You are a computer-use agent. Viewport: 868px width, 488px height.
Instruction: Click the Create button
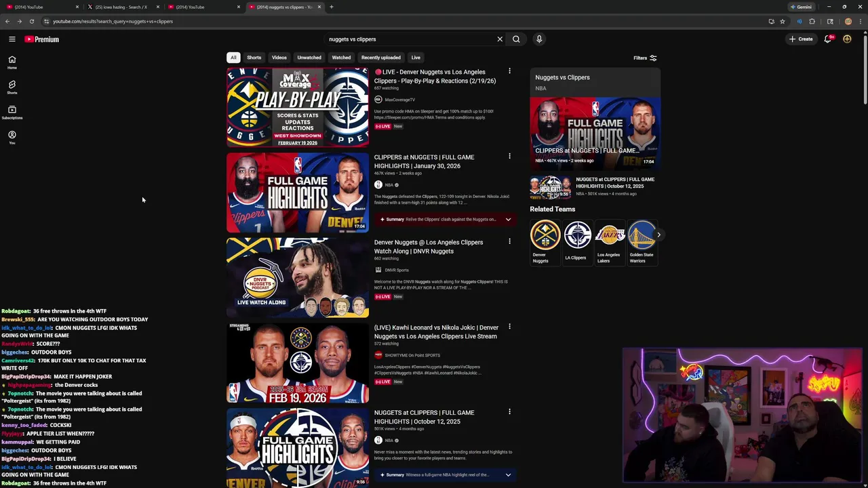pyautogui.click(x=801, y=39)
